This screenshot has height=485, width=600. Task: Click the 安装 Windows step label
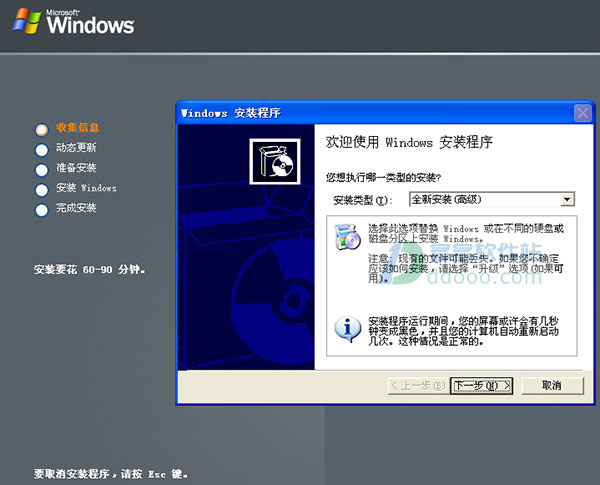tap(86, 188)
